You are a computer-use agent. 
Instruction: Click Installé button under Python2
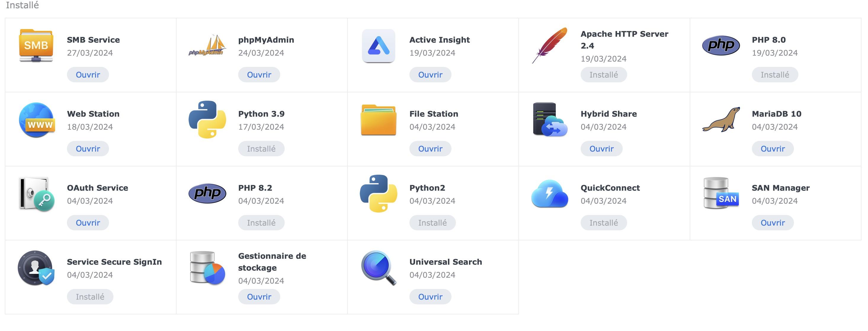pyautogui.click(x=432, y=223)
